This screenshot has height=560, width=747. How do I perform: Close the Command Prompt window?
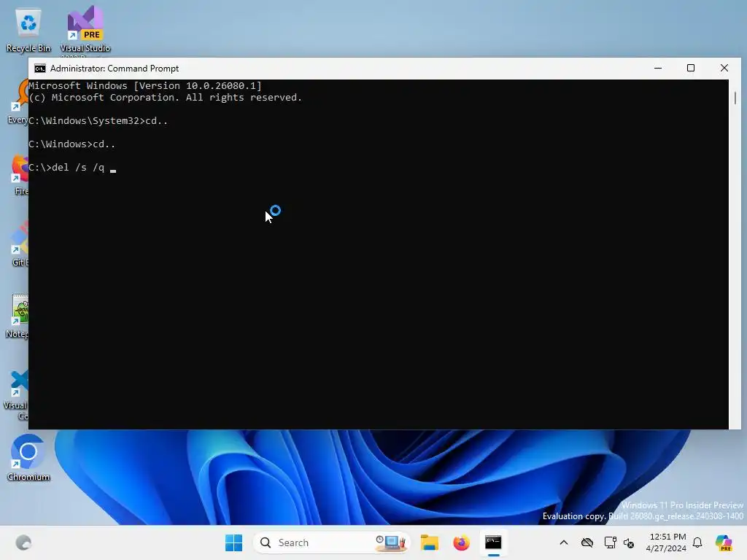point(724,68)
